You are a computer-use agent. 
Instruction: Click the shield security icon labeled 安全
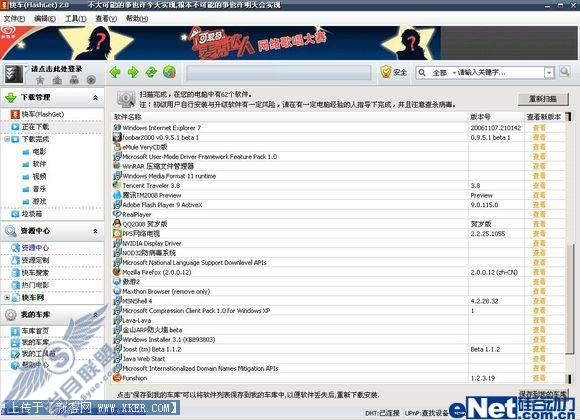[385, 72]
